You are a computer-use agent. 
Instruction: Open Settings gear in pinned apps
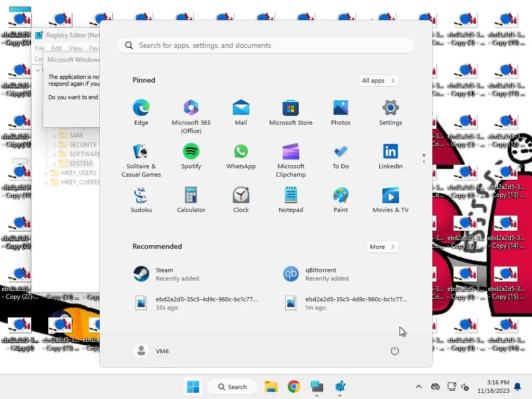click(x=391, y=113)
